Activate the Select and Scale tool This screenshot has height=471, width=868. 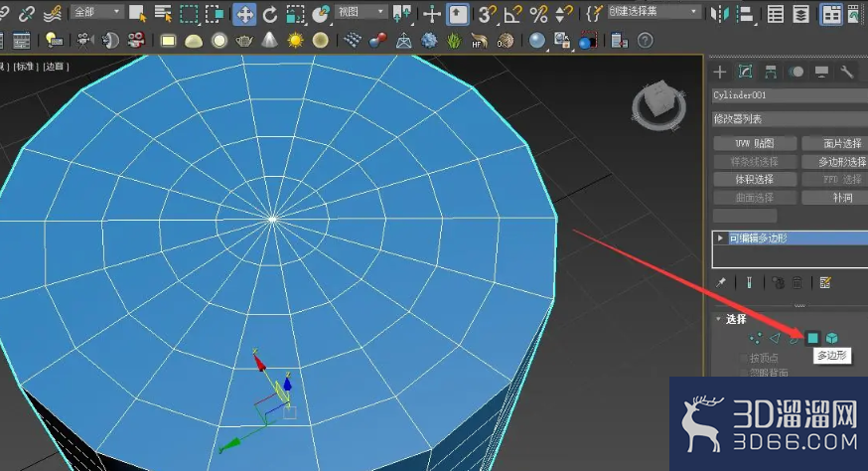pyautogui.click(x=295, y=14)
